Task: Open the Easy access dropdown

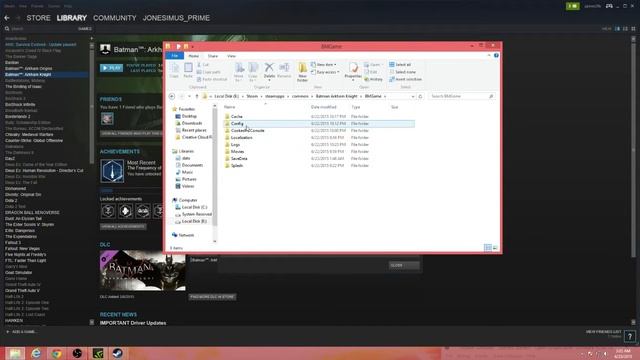Action: pos(325,72)
